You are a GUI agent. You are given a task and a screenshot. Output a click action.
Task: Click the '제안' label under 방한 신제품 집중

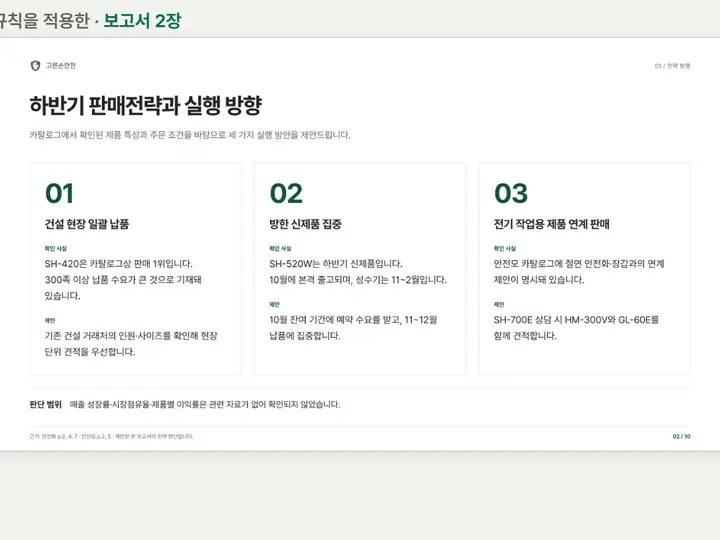tap(275, 304)
